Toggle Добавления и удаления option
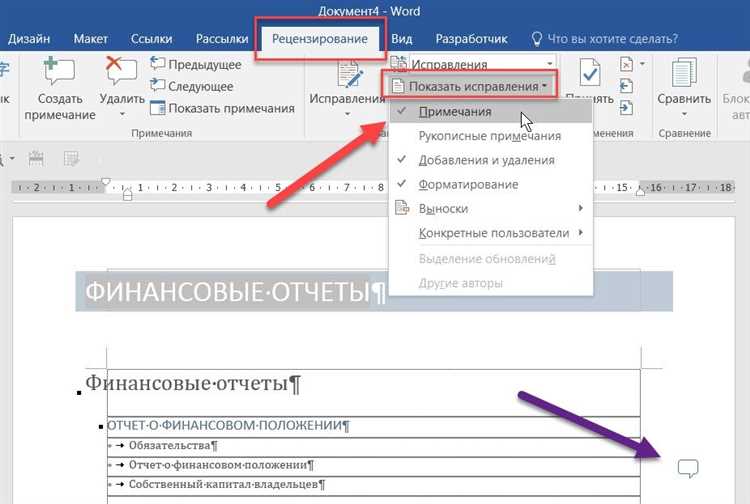Screen dimensions: 750x504 pyautogui.click(x=486, y=160)
